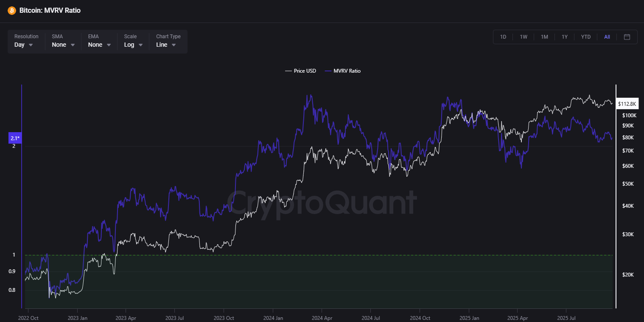Select the YTD time range
This screenshot has height=322, width=644.
coord(585,37)
